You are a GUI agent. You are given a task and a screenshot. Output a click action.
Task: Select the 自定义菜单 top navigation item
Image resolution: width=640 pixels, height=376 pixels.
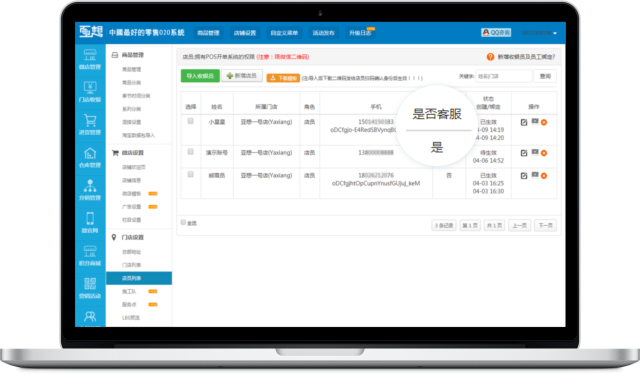tap(284, 33)
